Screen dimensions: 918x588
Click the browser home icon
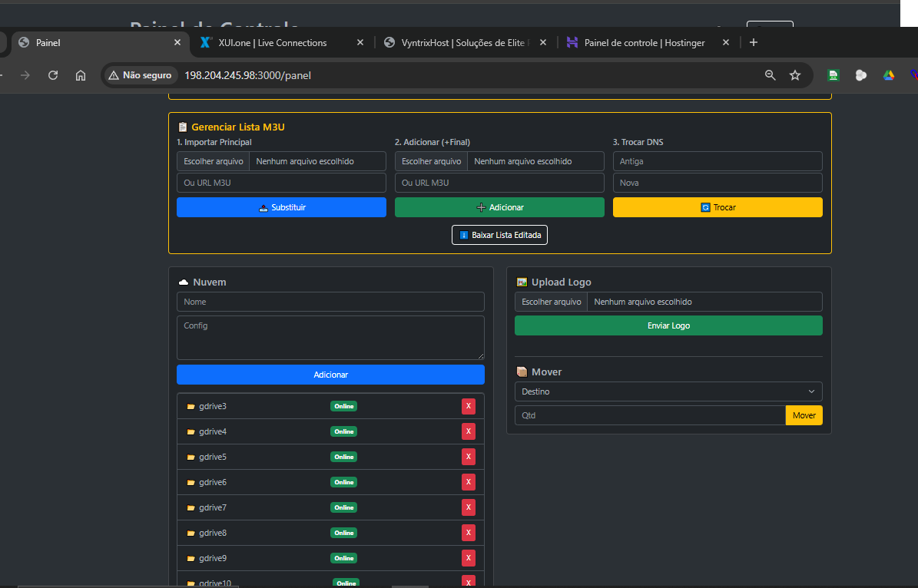[81, 75]
